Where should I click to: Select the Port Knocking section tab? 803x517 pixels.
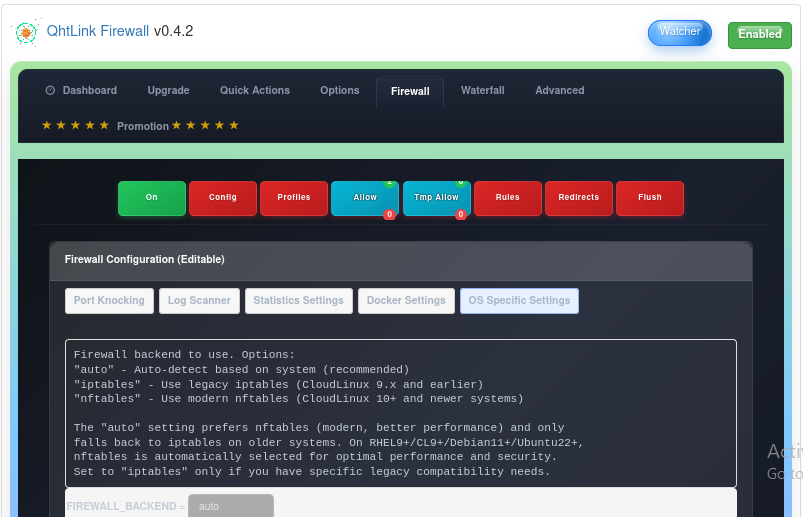coord(109,301)
